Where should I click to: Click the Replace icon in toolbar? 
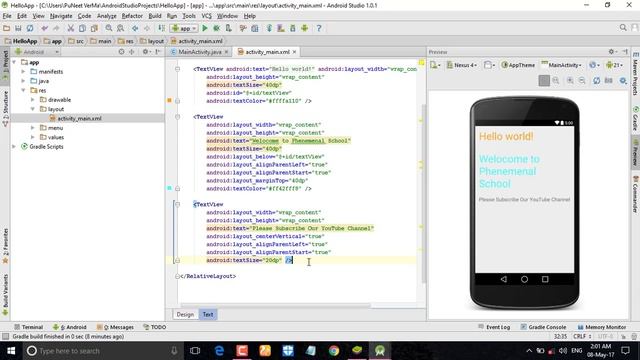pos(120,28)
